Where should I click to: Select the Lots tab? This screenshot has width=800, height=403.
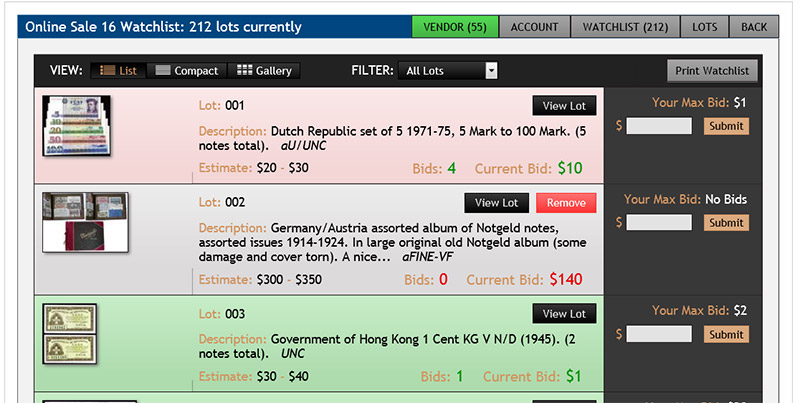coord(704,27)
